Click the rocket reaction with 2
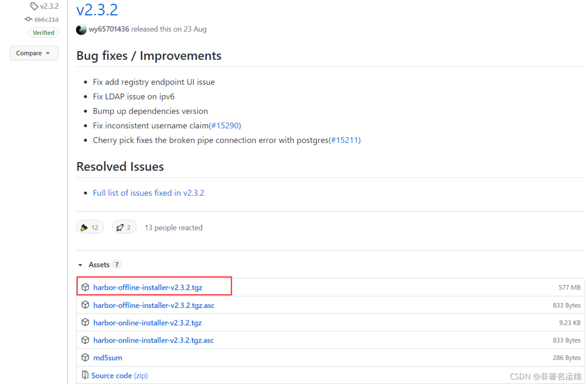Image resolution: width=588 pixels, height=384 pixels. click(x=124, y=227)
